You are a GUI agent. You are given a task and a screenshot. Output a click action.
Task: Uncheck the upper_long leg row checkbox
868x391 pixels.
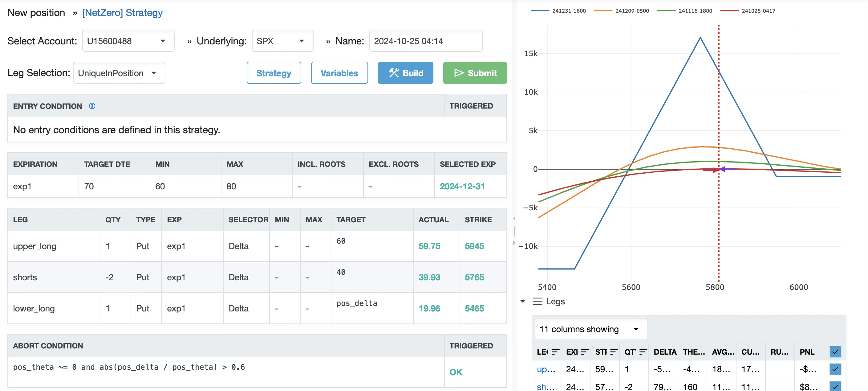835,369
